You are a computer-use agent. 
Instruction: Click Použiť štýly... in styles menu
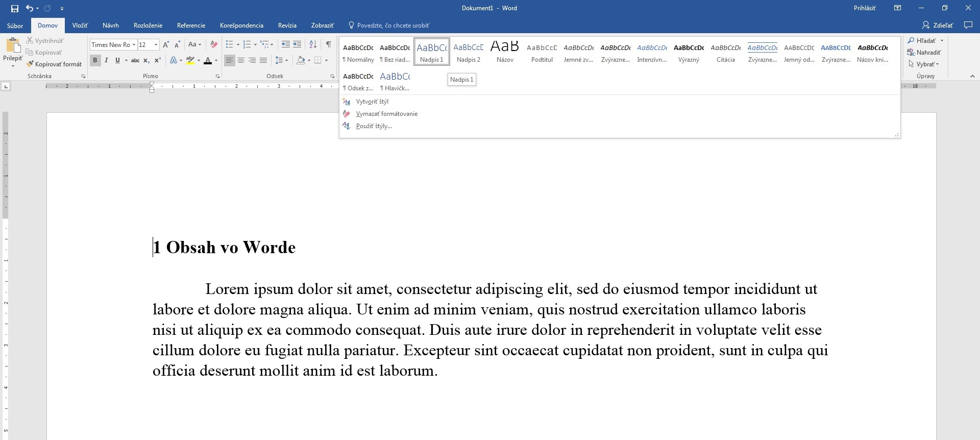(x=374, y=126)
